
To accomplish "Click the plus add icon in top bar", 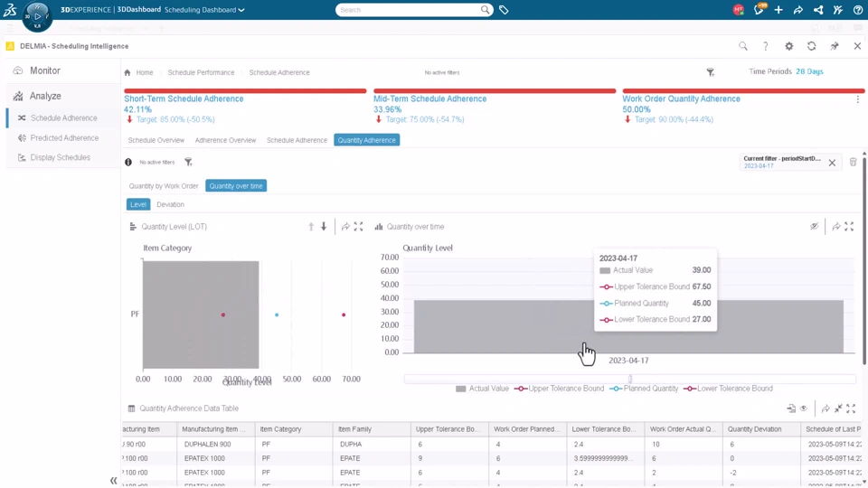I will coord(778,10).
